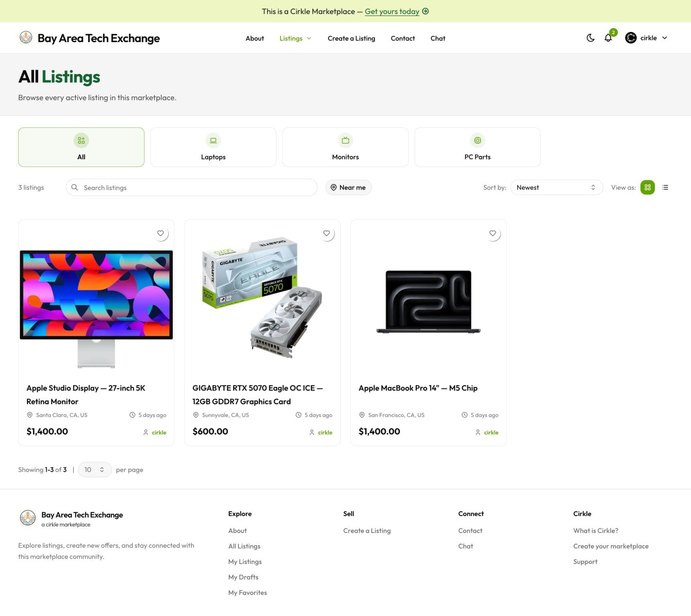Switch to list view
This screenshot has height=616, width=691.
(x=665, y=187)
